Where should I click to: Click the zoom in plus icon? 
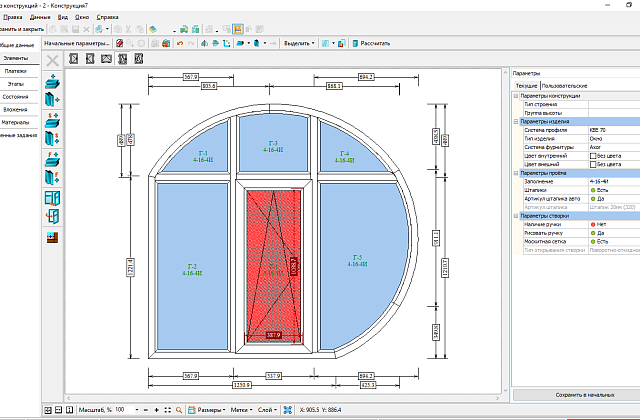[157, 410]
